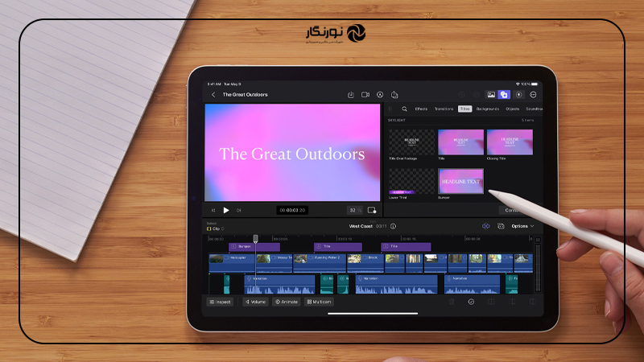The height and width of the screenshot is (362, 644).
Task: Select the Titles tab
Action: (465, 109)
